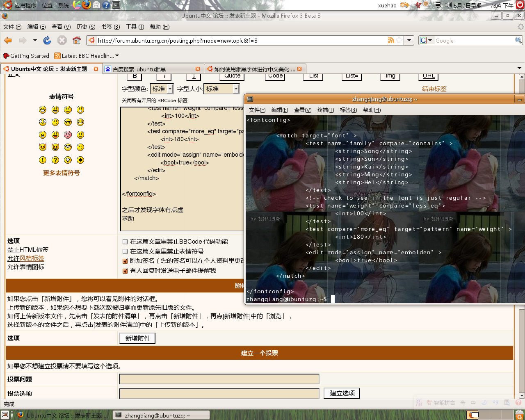Open the terminal window's 终端 menu
Viewport: 525px width, 420px height.
pyautogui.click(x=326, y=110)
